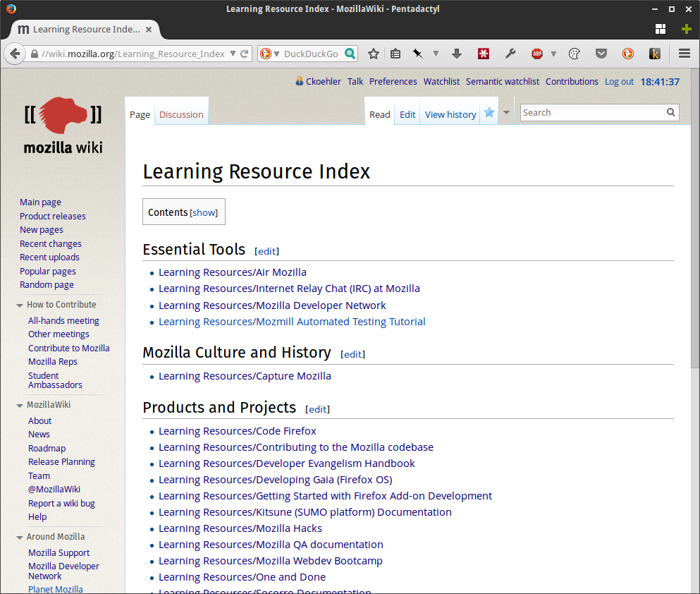Open Learning Resources/Air Mozilla
This screenshot has height=594, width=700.
point(233,272)
